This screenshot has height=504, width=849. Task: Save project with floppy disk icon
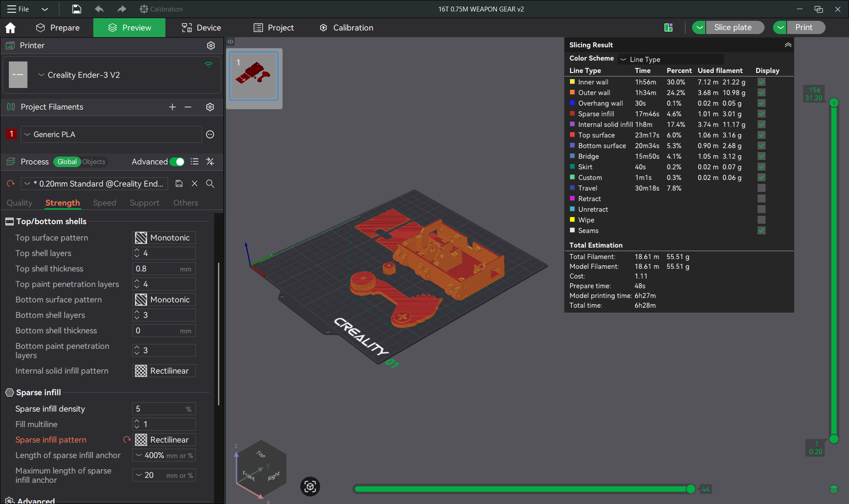click(x=76, y=9)
